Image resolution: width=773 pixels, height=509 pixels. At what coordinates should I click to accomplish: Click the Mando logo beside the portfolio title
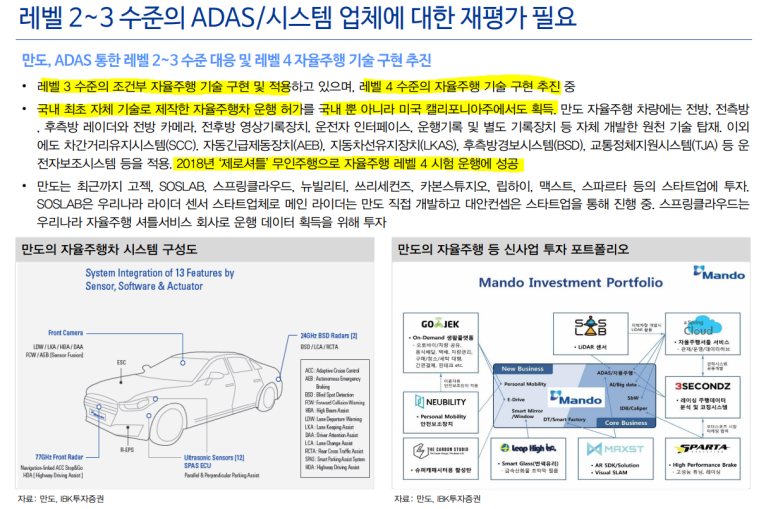point(719,273)
